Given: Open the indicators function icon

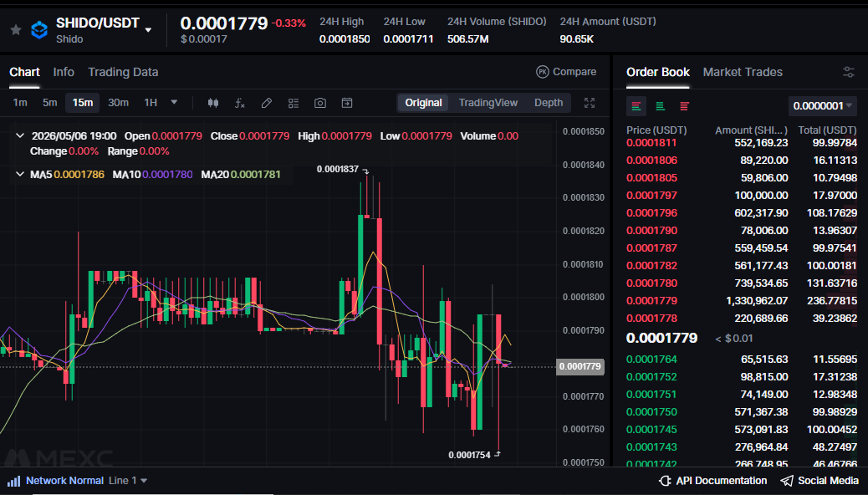Looking at the screenshot, I should point(240,103).
